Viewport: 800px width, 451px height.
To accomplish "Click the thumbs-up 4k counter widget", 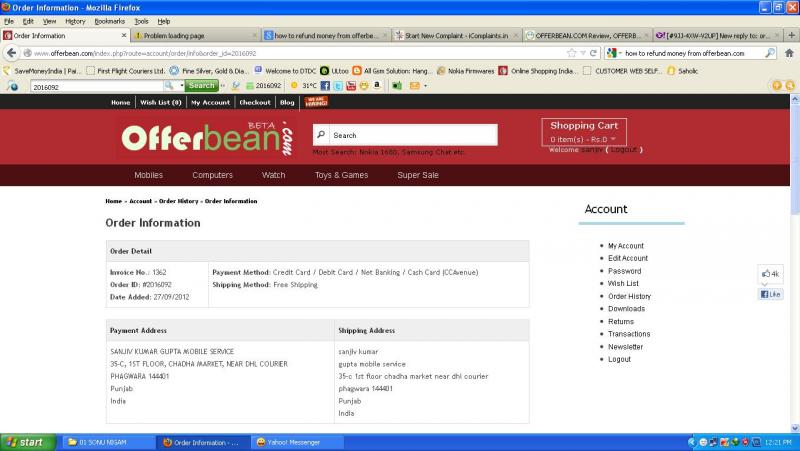I will 770,273.
